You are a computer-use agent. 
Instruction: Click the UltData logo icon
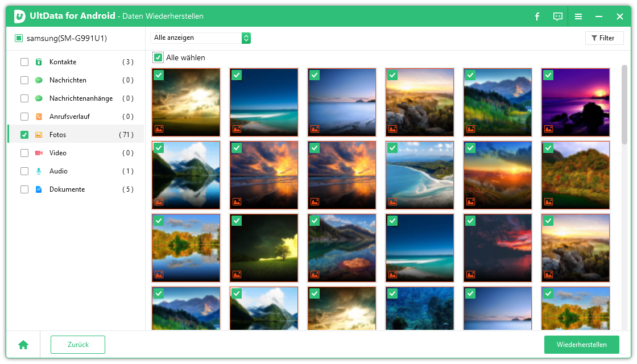[19, 16]
